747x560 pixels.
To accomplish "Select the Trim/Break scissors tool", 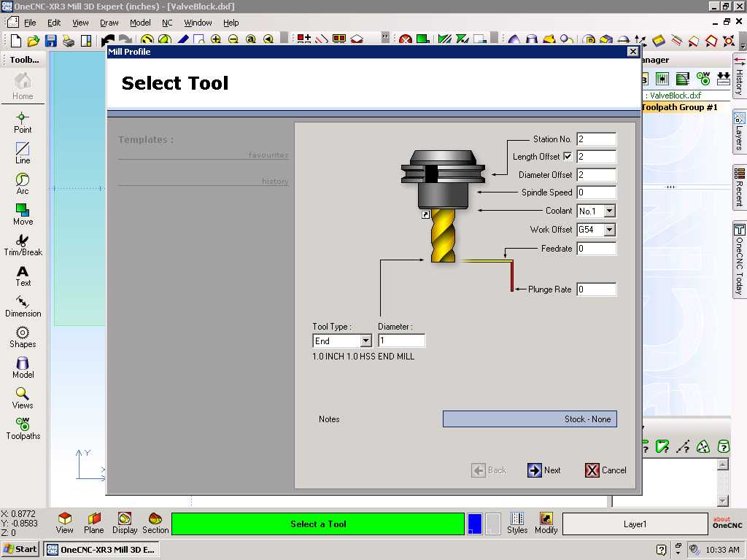I will 23,245.
